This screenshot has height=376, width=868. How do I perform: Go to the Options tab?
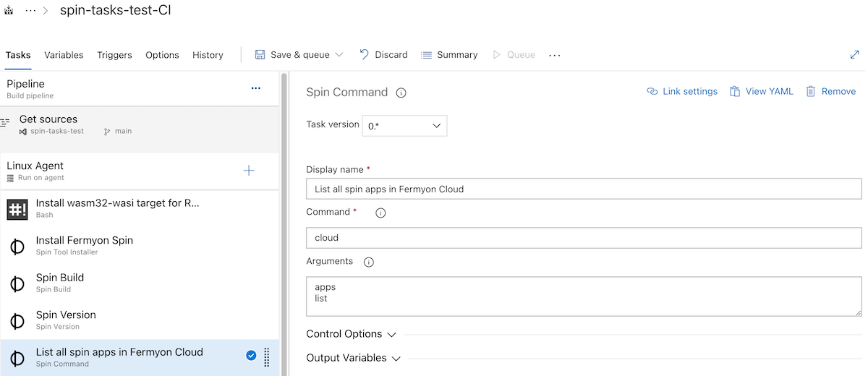point(162,55)
